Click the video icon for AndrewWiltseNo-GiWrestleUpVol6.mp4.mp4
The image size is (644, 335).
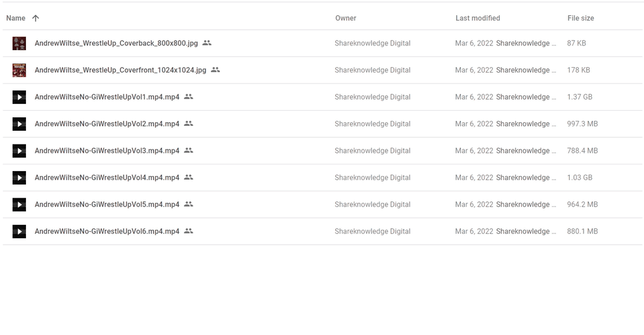[x=19, y=231]
